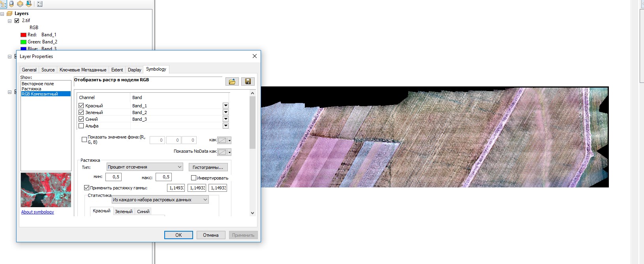Uncheck the Зеленый channel checkbox
Screen dimensions: 644x264
pos(81,112)
